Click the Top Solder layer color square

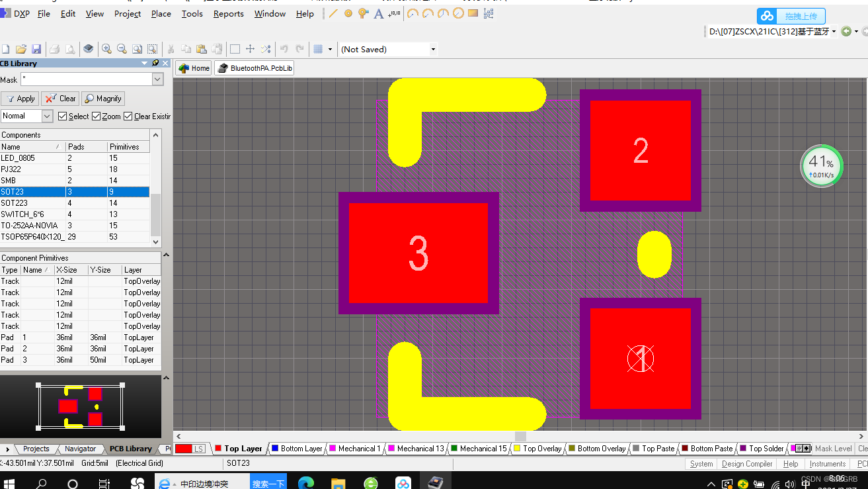pyautogui.click(x=743, y=448)
